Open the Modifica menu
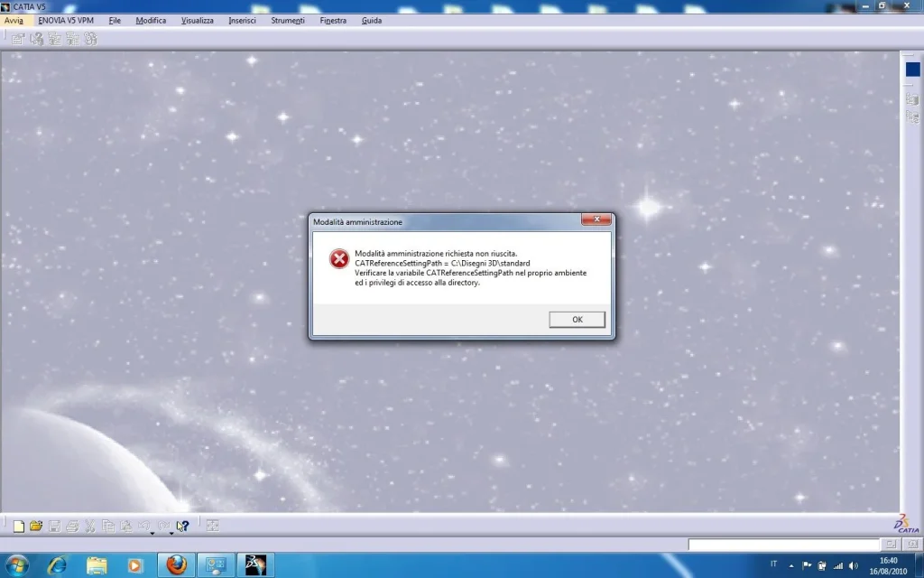Image resolution: width=924 pixels, height=578 pixels. point(151,20)
